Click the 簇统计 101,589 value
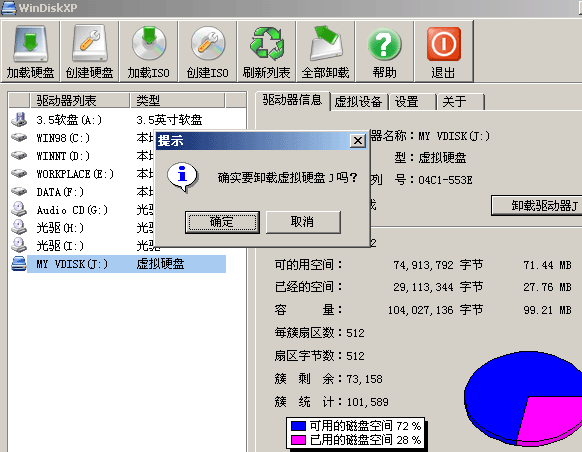The image size is (582, 452). coord(367,402)
